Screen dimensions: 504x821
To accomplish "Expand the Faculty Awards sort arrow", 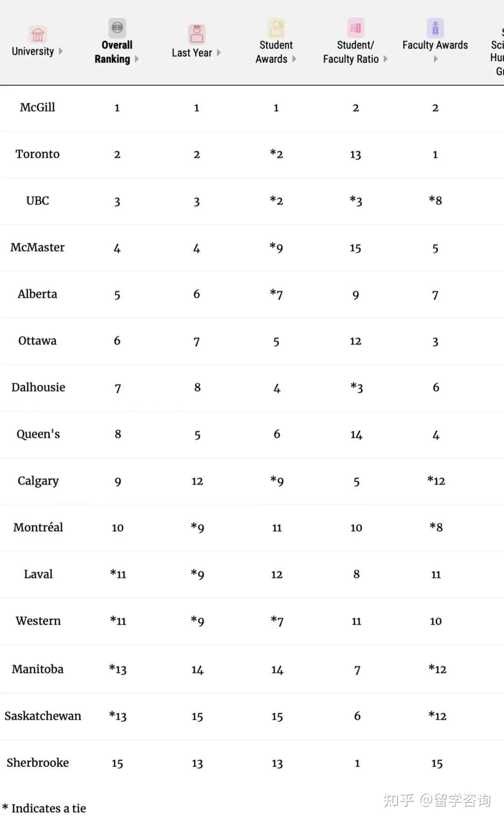I will pyautogui.click(x=435, y=59).
